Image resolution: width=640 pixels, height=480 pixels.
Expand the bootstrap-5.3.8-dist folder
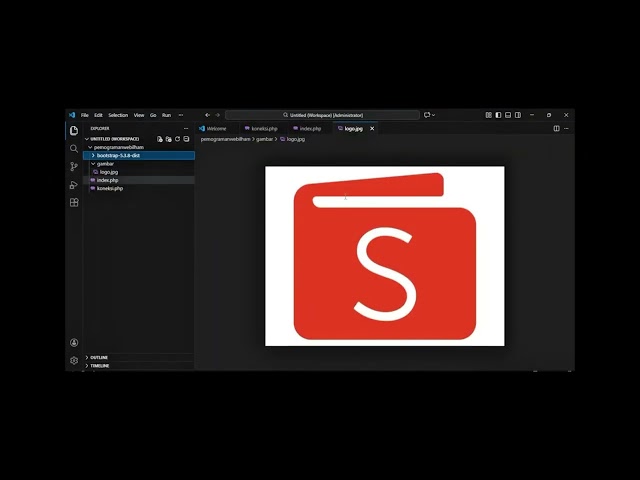[x=139, y=156]
